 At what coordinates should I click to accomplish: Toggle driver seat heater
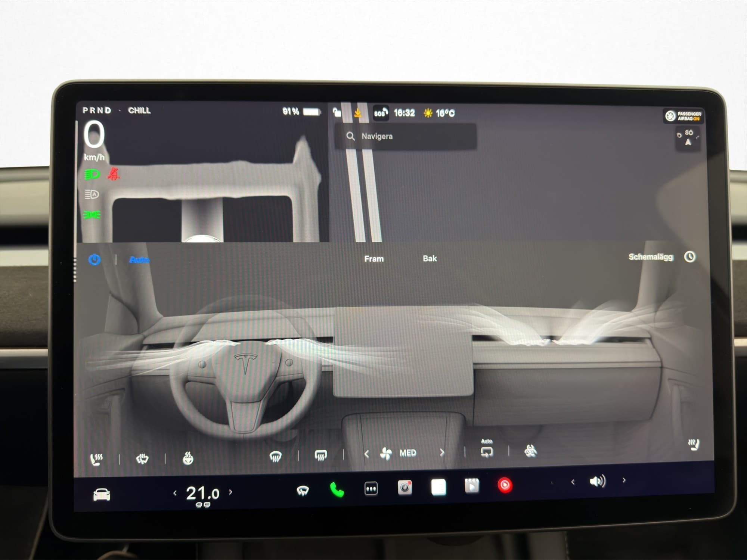click(x=96, y=459)
